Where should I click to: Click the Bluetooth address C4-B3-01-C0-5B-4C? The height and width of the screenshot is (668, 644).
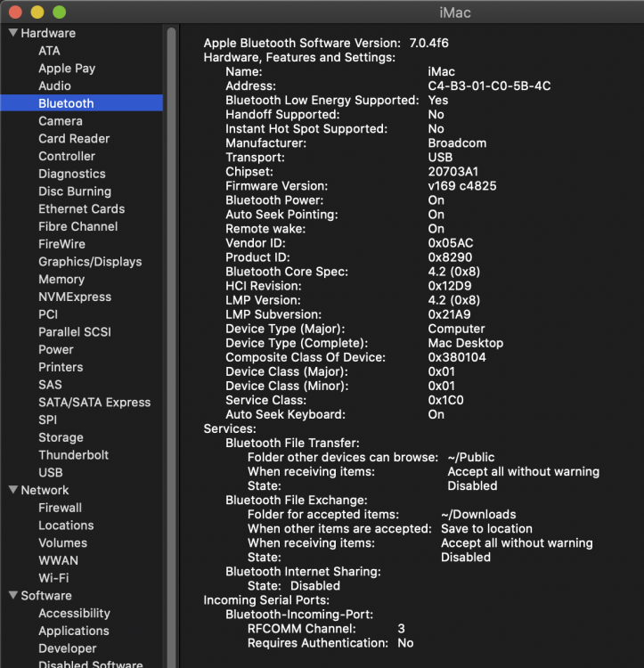coord(489,86)
